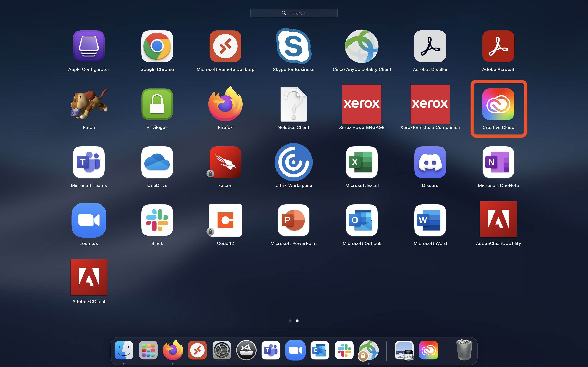Open AdobeCleanUpUtility
This screenshot has width=588, height=367.
(498, 219)
